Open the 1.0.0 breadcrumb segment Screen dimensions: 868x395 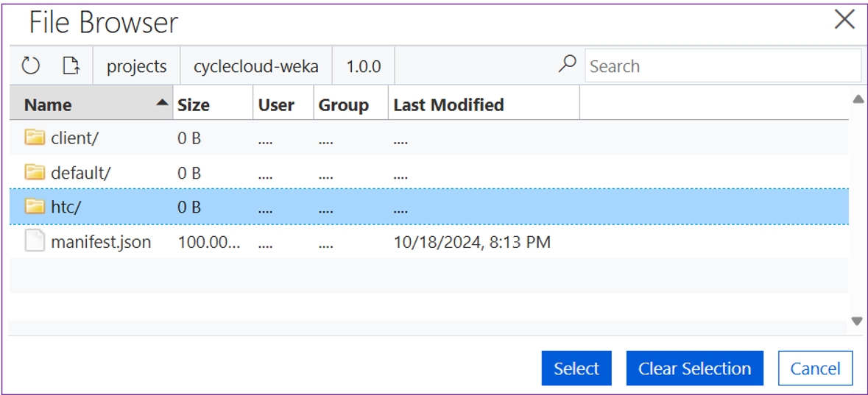coord(363,67)
